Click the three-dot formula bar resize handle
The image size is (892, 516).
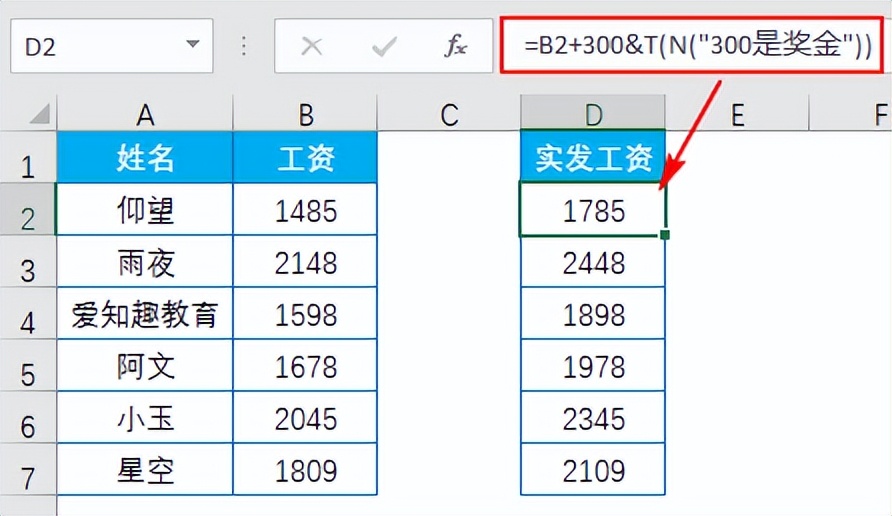[243, 46]
